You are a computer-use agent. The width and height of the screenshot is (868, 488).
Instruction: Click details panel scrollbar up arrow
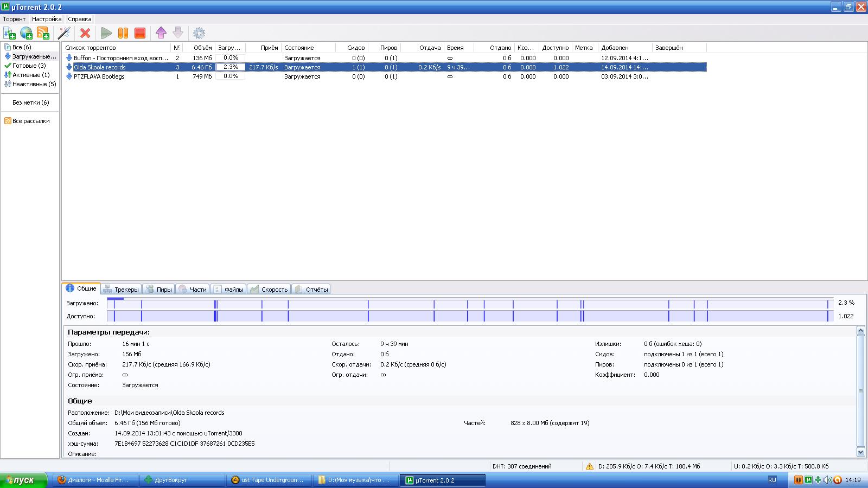(x=860, y=330)
